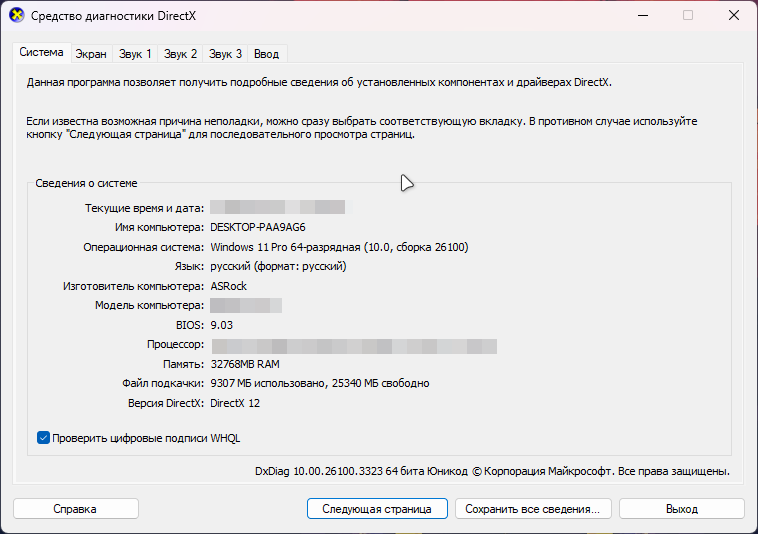Click the Windows 11 Pro operating system value
The image size is (758, 534).
point(339,247)
